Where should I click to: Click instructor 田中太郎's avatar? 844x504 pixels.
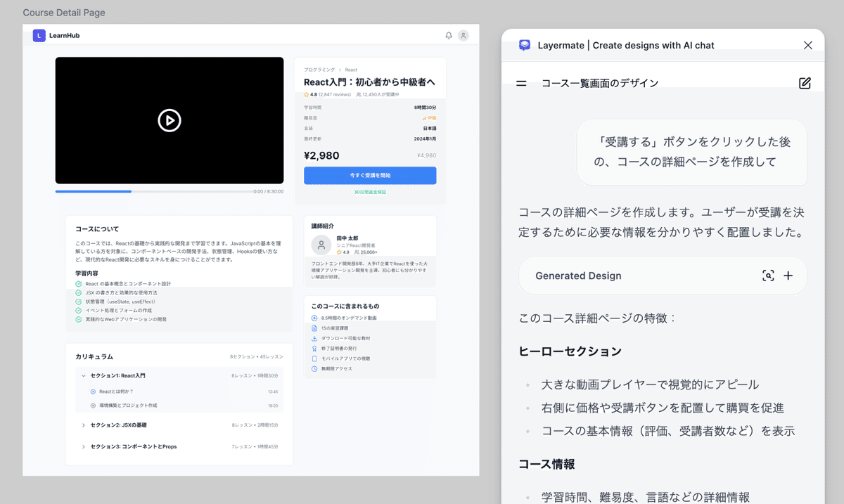tap(321, 244)
